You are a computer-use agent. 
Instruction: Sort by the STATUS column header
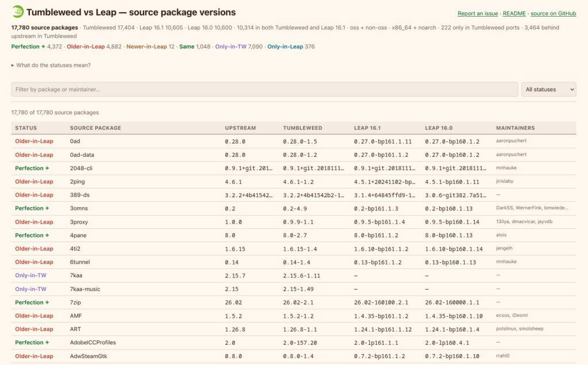coord(26,128)
